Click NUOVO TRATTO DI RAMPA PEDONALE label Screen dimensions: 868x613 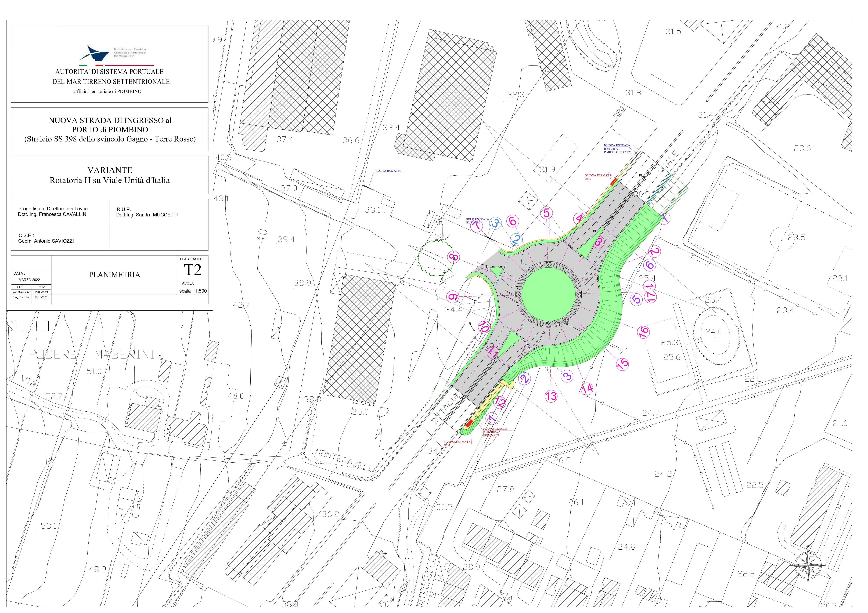495,432
